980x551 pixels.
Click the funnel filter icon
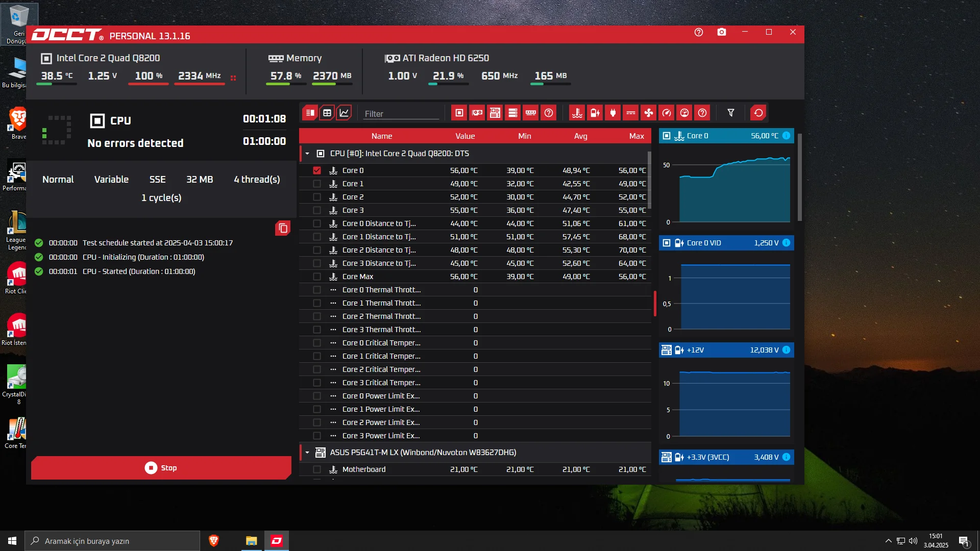(731, 113)
